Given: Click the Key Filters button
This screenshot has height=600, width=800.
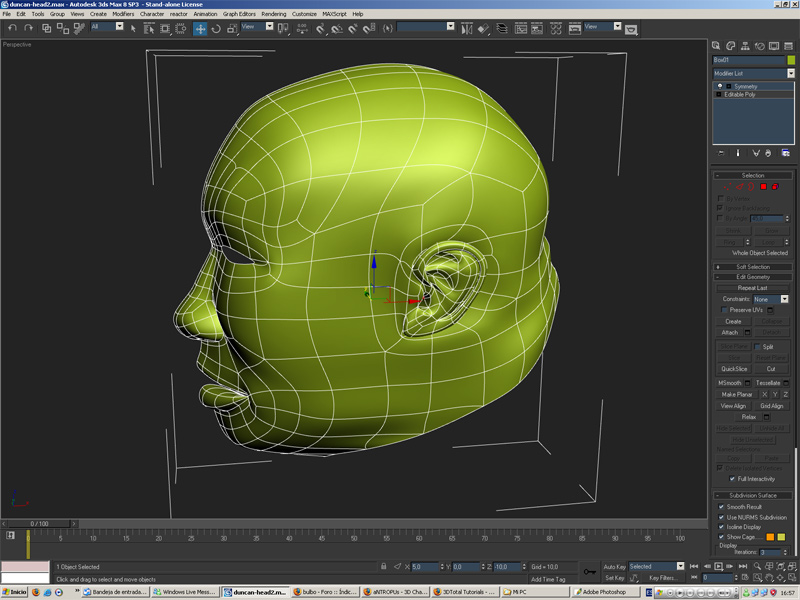Looking at the screenshot, I should [662, 578].
